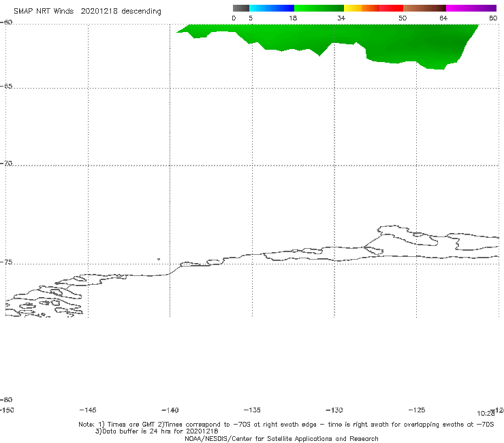Click the latitude label '-65'
The image size is (504, 443).
pos(6,87)
